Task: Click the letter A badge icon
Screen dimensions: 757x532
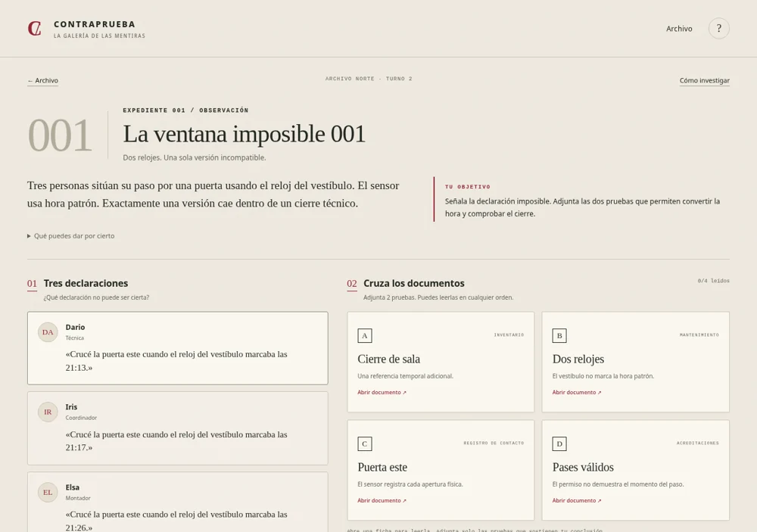Action: (x=365, y=335)
